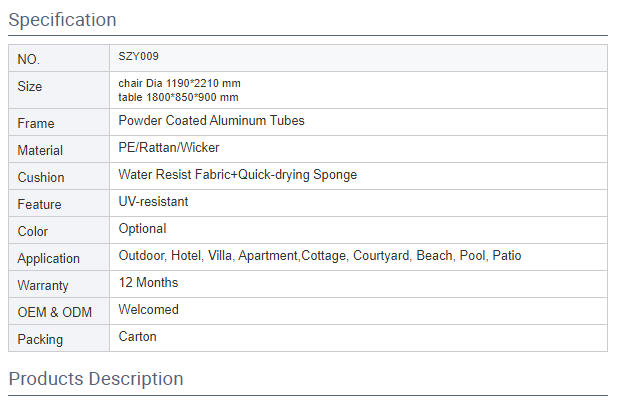The image size is (634, 402).
Task: Click the Frame row label
Action: coord(36,124)
